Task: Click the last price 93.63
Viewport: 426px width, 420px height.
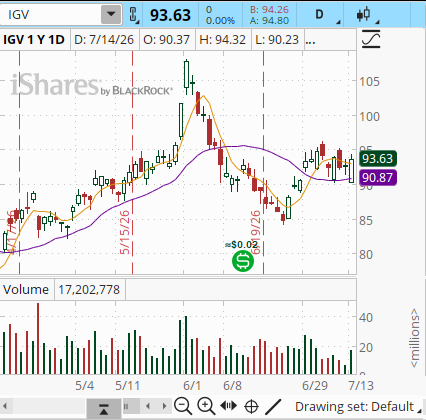Action: coord(170,15)
